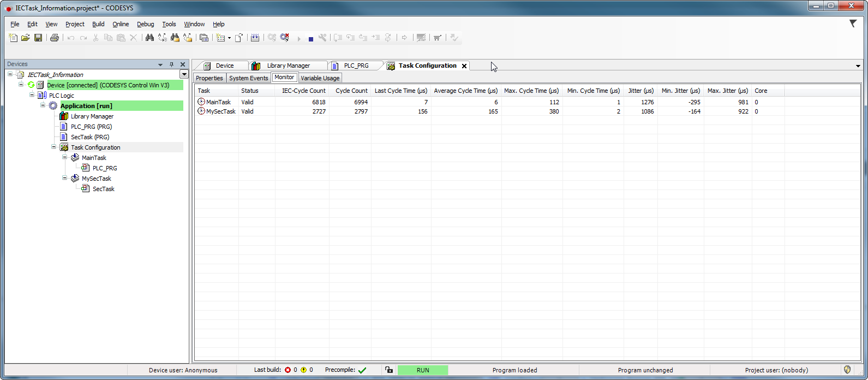Click the Open project folder icon
868x380 pixels.
[26, 38]
